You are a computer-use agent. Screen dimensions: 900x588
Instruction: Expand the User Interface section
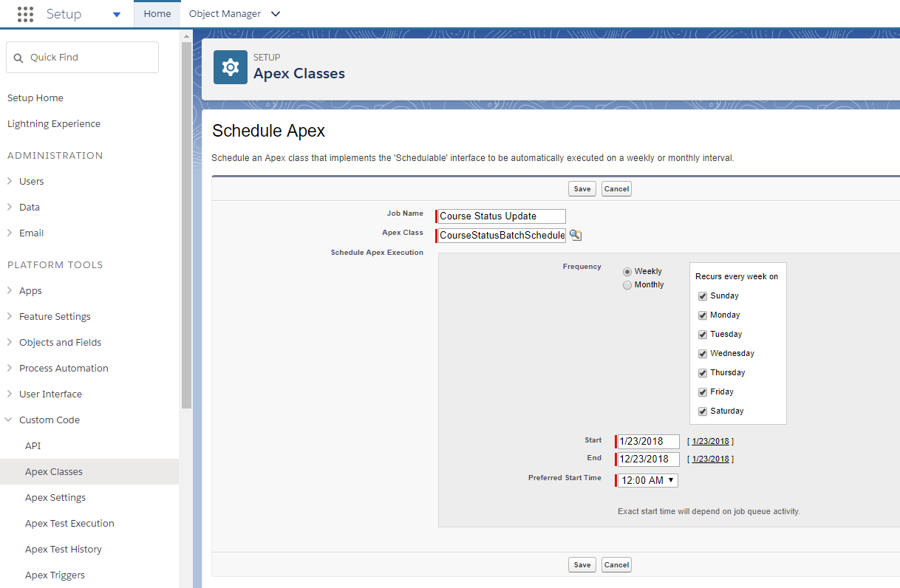[x=9, y=394]
